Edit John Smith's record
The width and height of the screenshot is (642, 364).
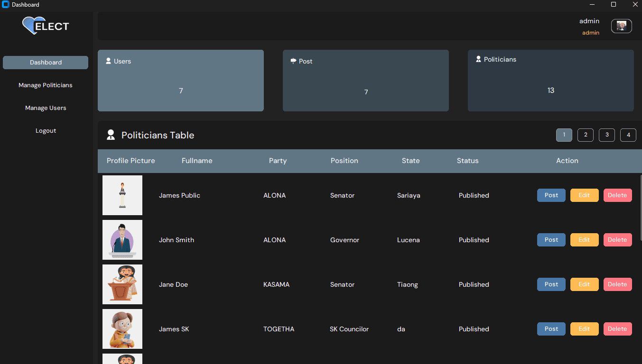coord(585,240)
